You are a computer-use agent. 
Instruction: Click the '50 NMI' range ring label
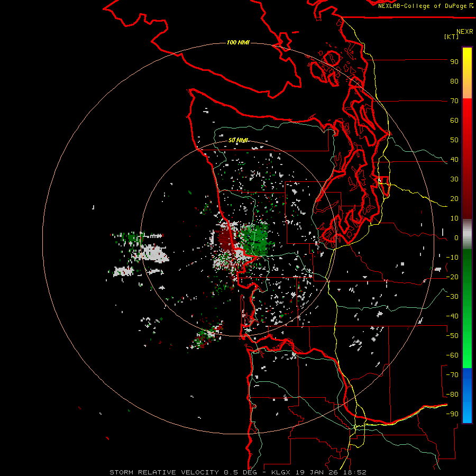(x=238, y=140)
